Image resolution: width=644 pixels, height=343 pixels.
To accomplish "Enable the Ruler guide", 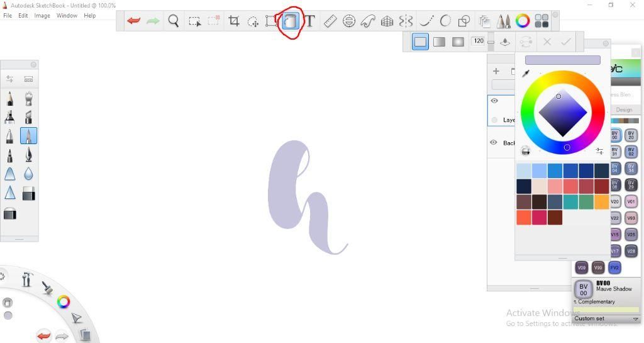I will coord(330,21).
